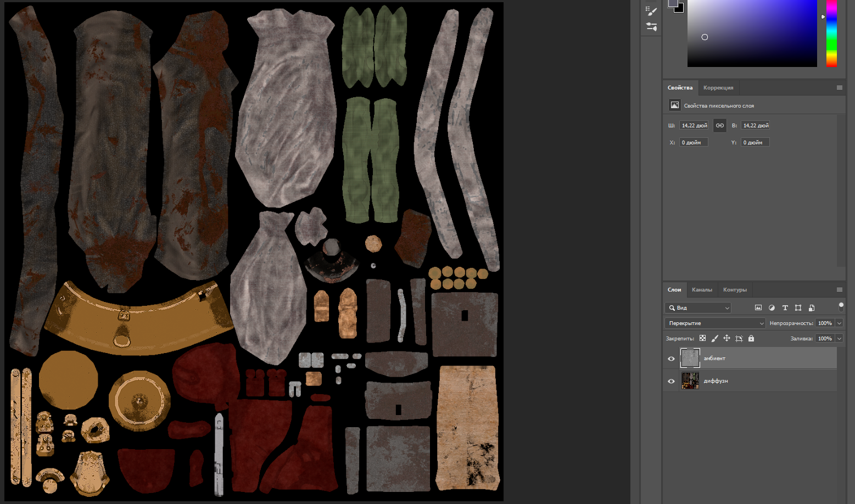
Task: Select the амбиент layer name
Action: [714, 359]
